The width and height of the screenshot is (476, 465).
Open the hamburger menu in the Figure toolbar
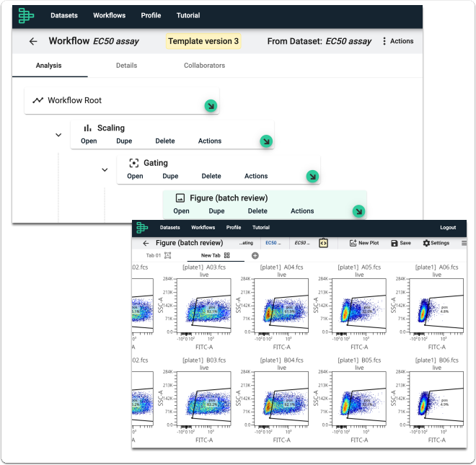point(464,243)
